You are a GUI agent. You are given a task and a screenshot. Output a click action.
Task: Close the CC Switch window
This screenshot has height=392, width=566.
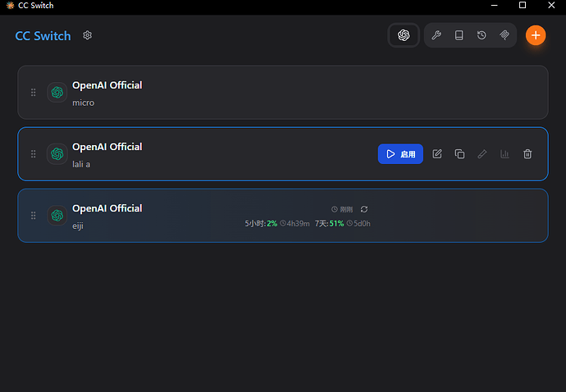click(x=551, y=6)
